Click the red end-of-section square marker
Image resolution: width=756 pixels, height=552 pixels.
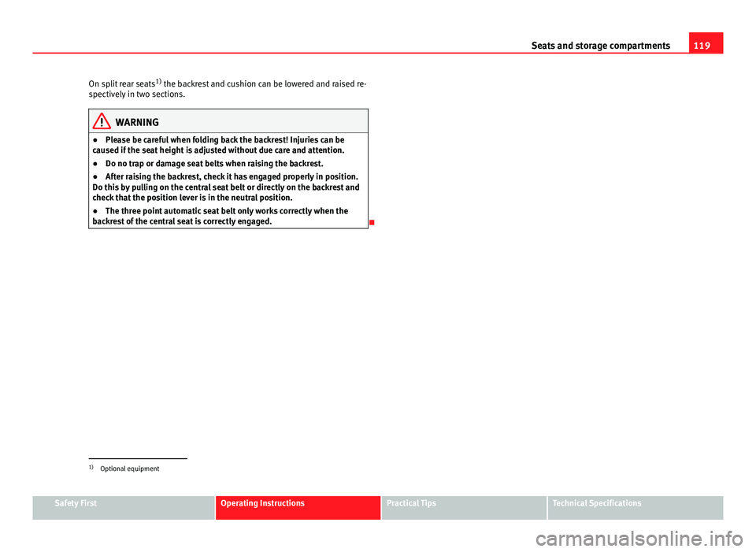[x=372, y=222]
